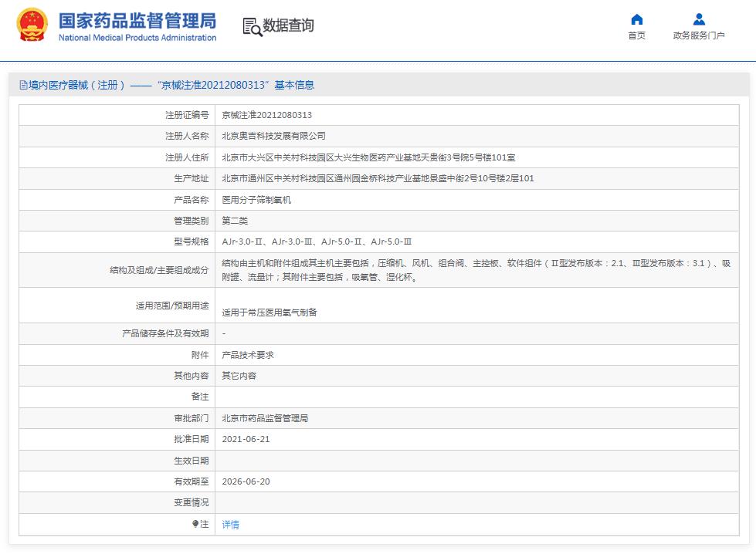Click the 产品技术要求 attachment entry
756x554 pixels.
coord(247,355)
